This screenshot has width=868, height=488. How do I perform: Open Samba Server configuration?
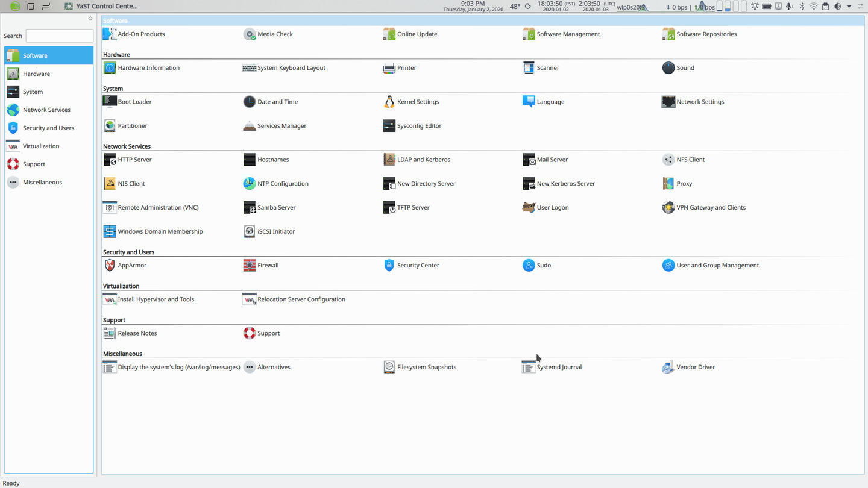click(x=269, y=208)
